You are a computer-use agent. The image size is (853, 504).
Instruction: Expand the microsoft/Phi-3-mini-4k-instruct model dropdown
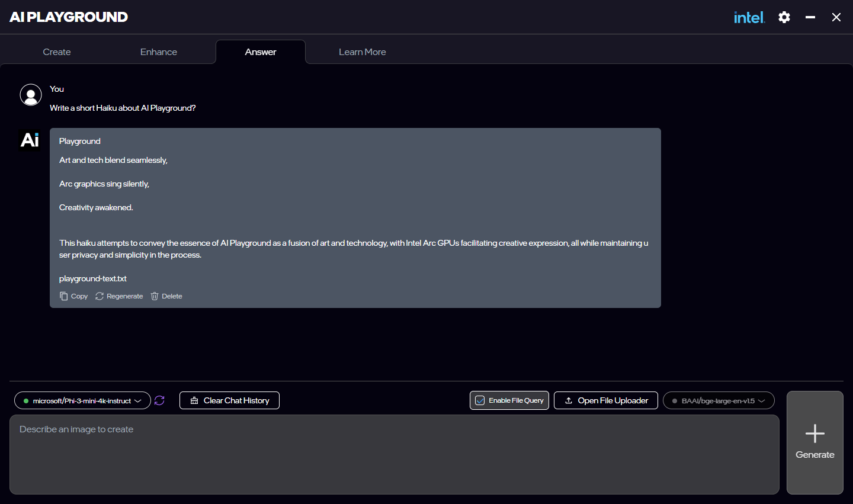click(82, 400)
